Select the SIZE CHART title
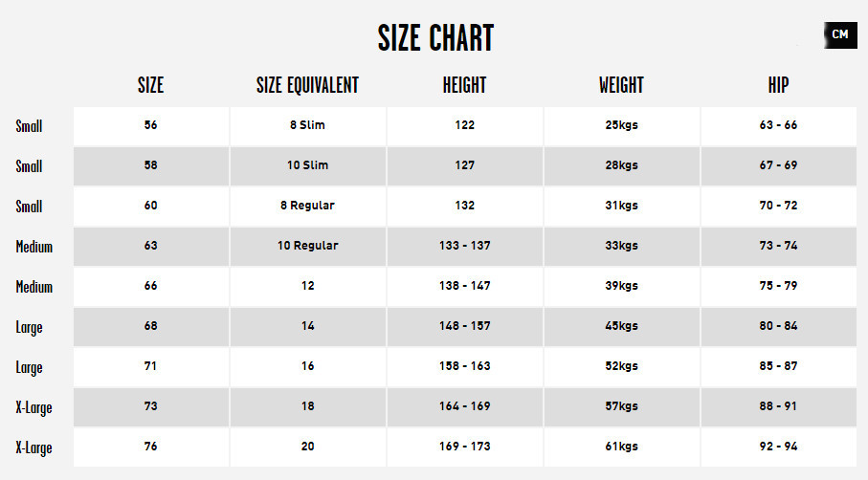Viewport: 868px width, 480px height. tap(435, 38)
